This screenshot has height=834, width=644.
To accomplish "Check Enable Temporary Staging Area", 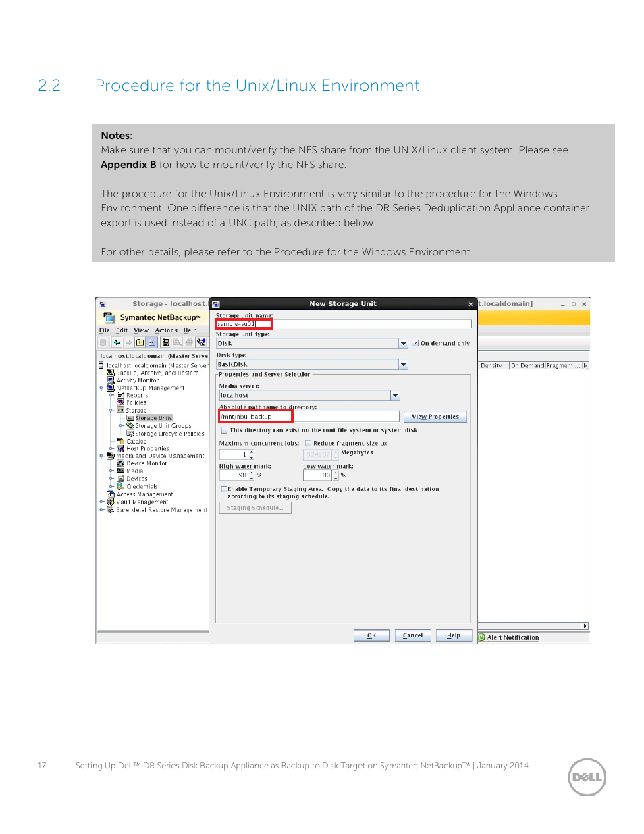I will click(x=224, y=489).
